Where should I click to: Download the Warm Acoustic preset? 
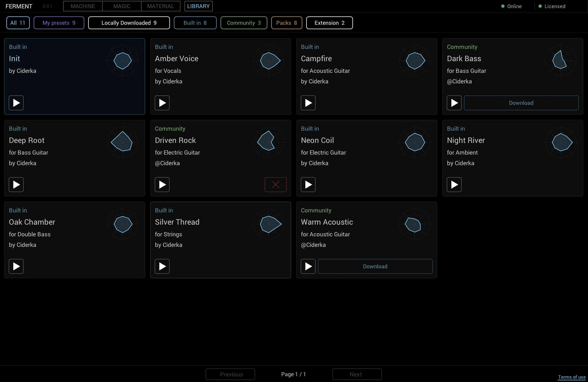tap(375, 266)
